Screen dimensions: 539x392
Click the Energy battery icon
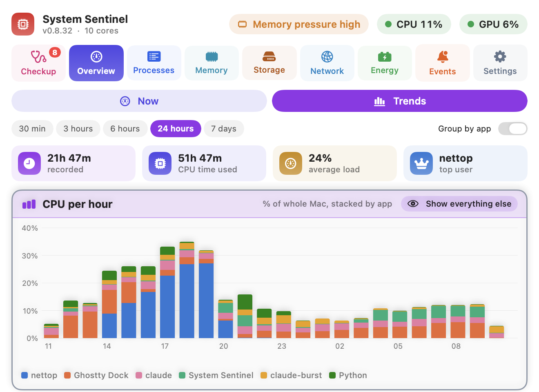pos(385,57)
